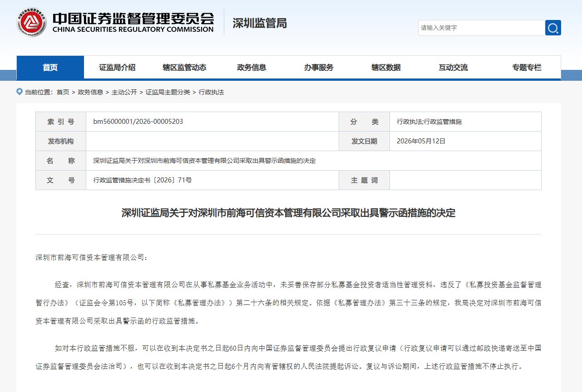
Task: Click the 发文日期 label cell
Action: tap(365, 141)
